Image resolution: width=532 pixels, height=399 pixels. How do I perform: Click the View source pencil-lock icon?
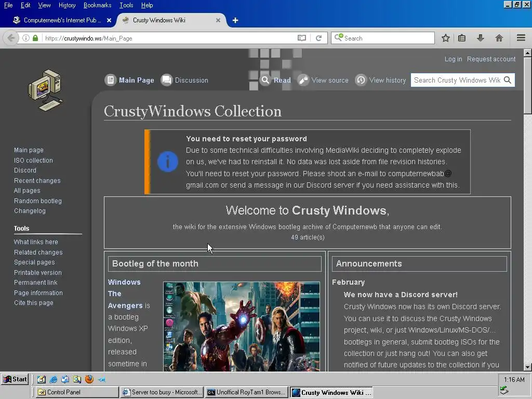click(303, 80)
